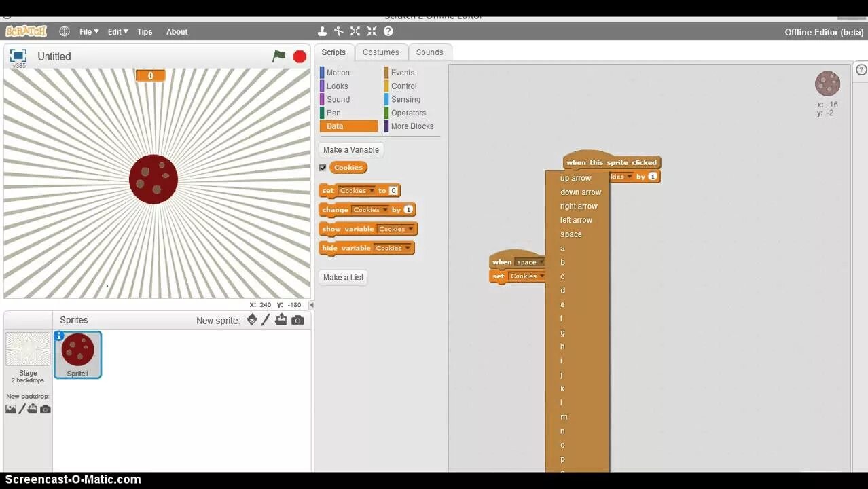Switch to the Scripts tab
The height and width of the screenshot is (489, 868).
coord(333,52)
